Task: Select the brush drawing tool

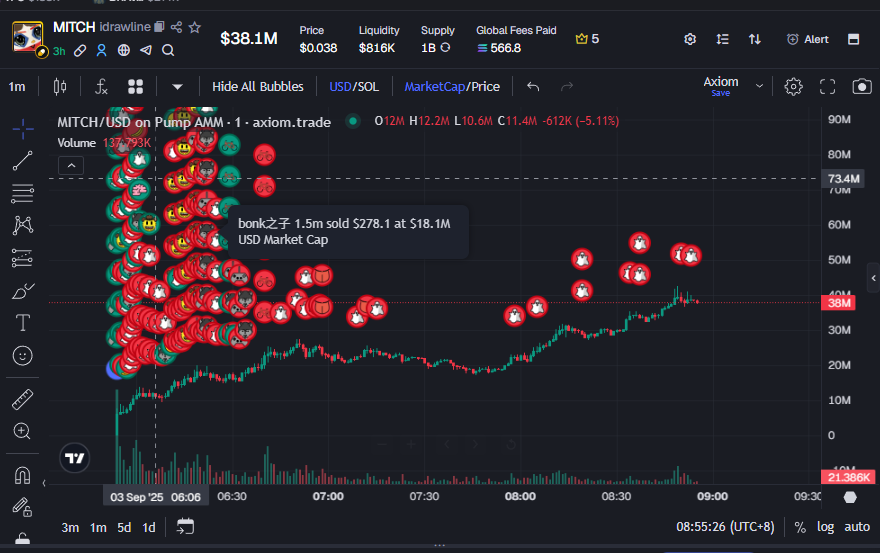Action: pyautogui.click(x=23, y=291)
